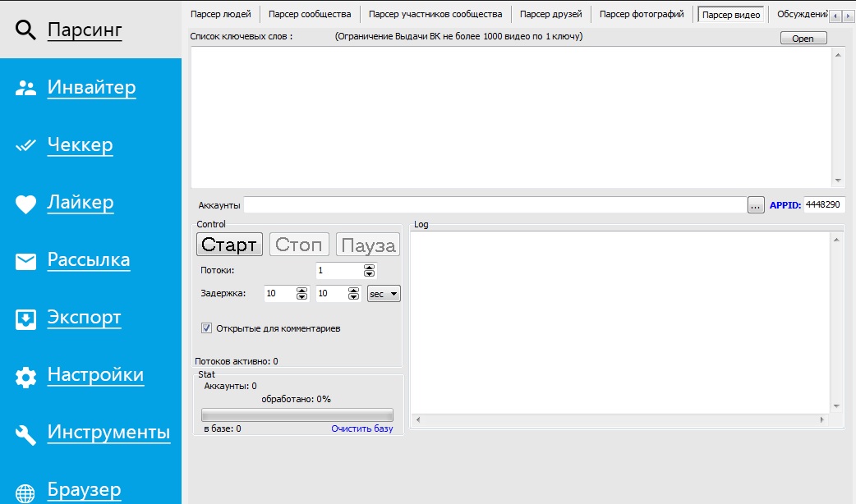Image resolution: width=856 pixels, height=504 pixels.
Task: Uncheck the Открытые для комментариев checkbox
Action: 206,328
